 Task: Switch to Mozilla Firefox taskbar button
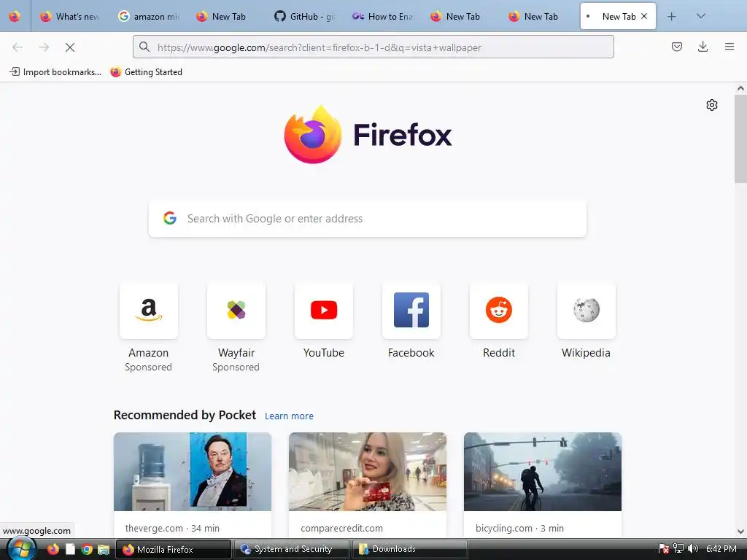click(x=174, y=549)
